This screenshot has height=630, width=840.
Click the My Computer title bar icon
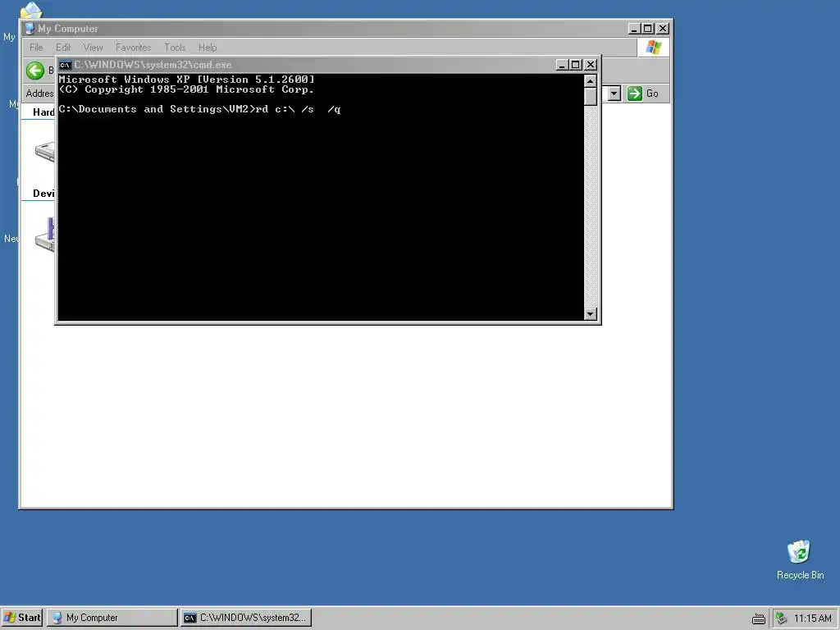pos(30,29)
